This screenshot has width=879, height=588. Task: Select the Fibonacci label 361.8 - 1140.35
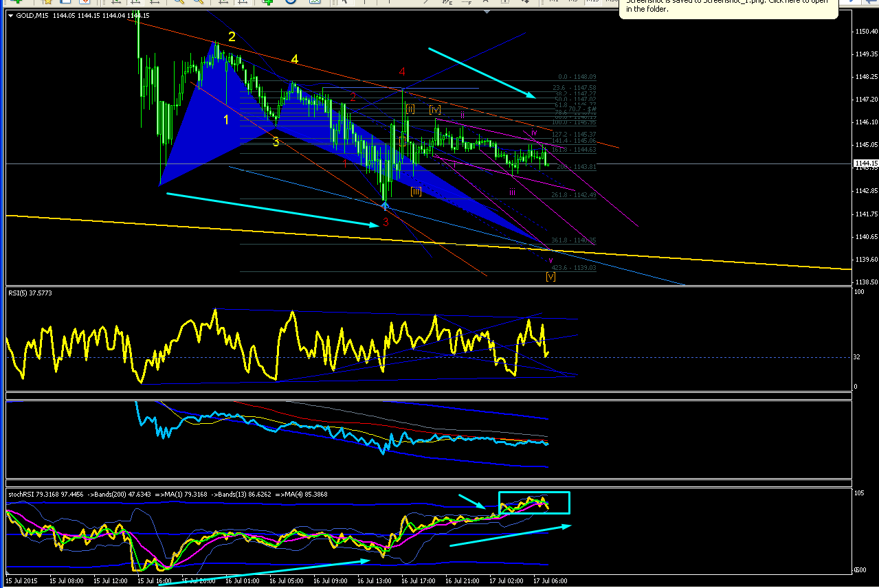pos(573,240)
